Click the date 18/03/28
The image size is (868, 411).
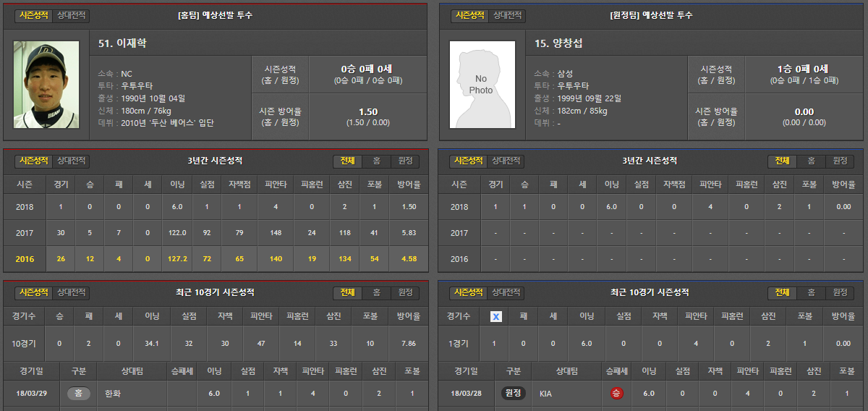click(466, 394)
